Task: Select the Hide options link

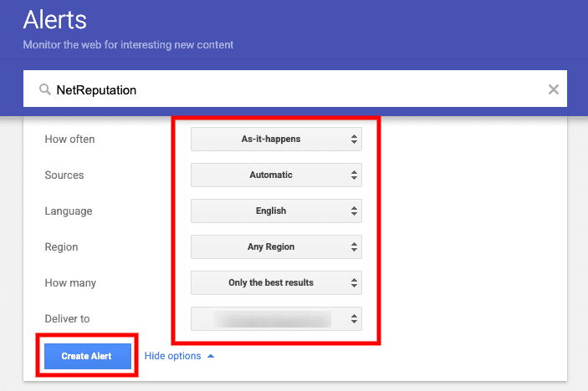Action: coord(172,356)
